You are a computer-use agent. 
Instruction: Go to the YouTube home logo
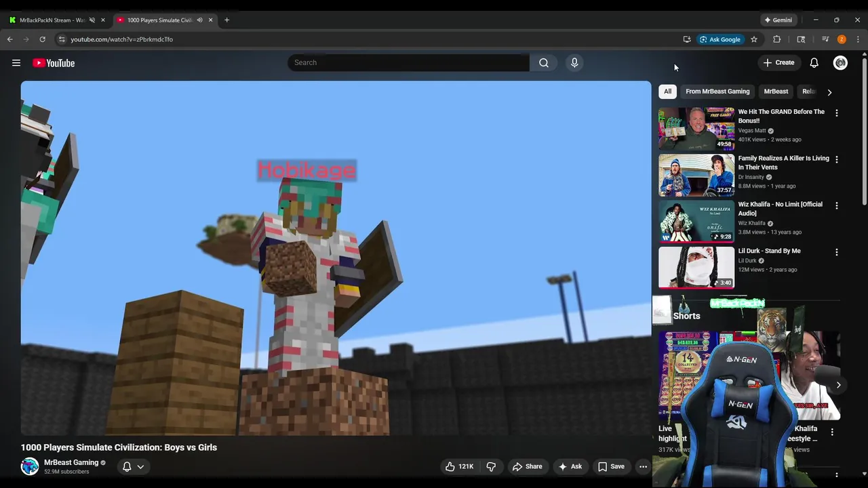[54, 63]
